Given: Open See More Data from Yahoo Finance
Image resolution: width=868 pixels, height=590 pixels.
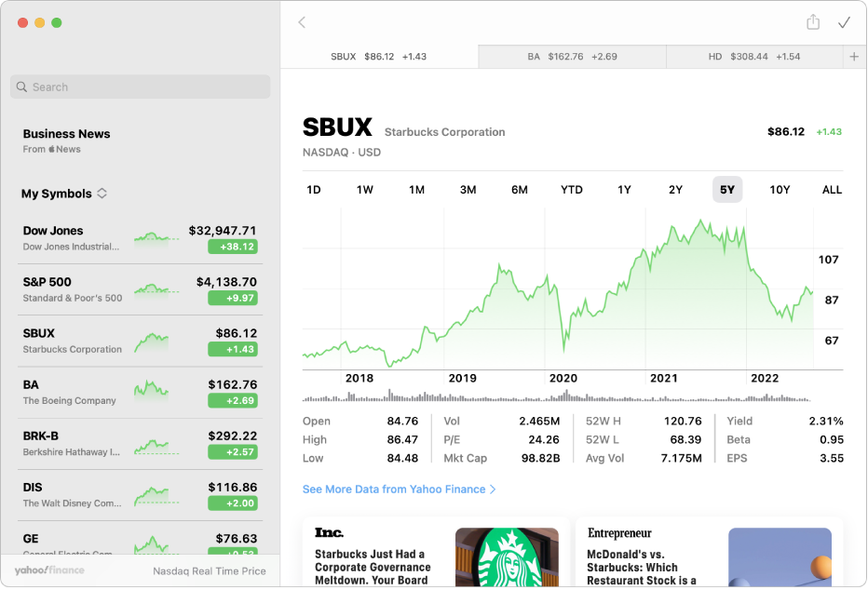Looking at the screenshot, I should pos(400,489).
